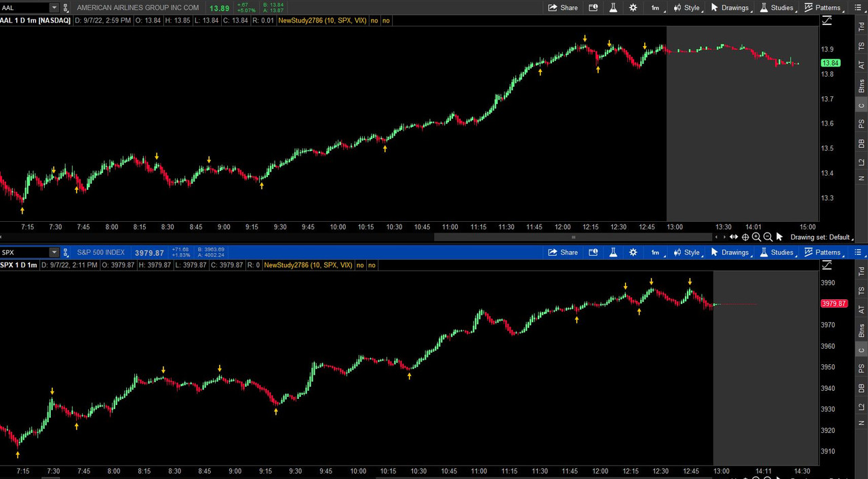Open the Patterns menu in SPX chart toolbar
The image size is (868, 479).
pos(823,252)
